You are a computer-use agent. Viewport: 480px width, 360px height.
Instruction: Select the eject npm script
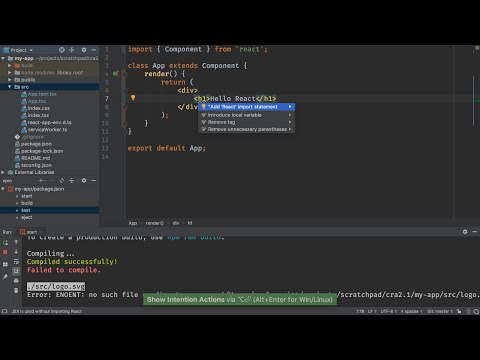[27, 217]
